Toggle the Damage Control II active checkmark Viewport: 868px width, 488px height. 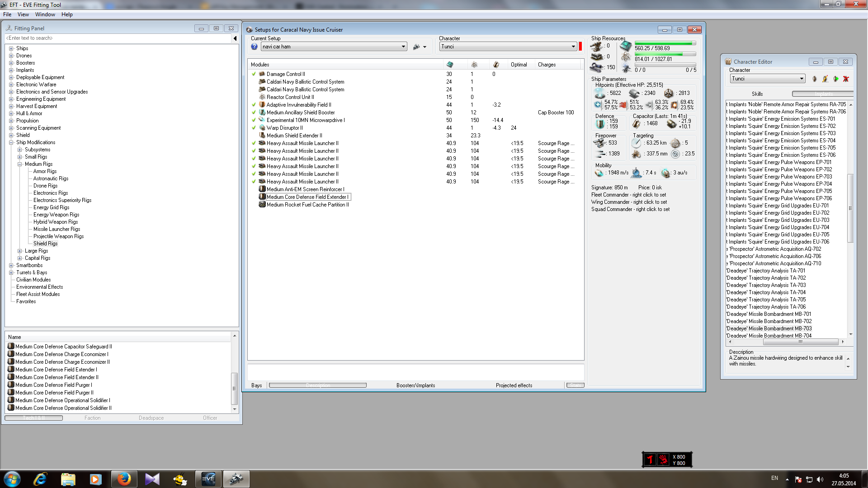[254, 74]
